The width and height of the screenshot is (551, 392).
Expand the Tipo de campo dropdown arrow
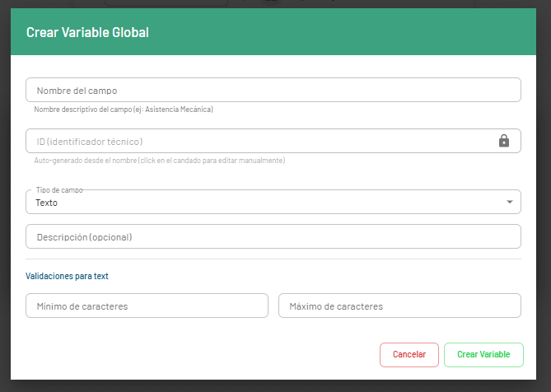[x=510, y=202]
